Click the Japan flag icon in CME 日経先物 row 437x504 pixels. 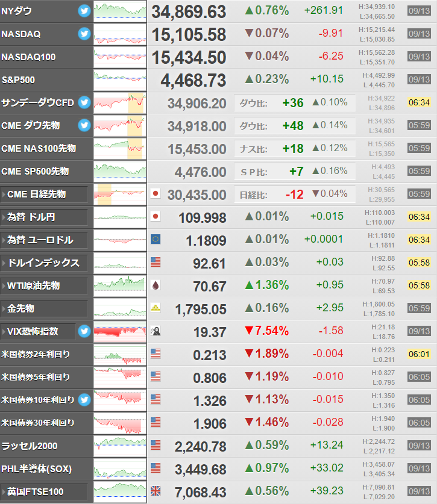coord(156,194)
